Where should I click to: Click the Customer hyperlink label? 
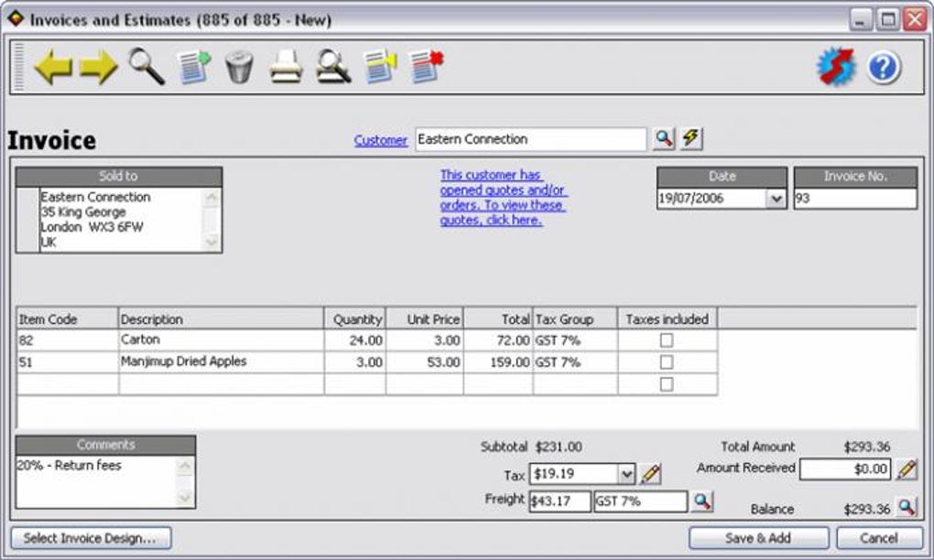pos(381,140)
